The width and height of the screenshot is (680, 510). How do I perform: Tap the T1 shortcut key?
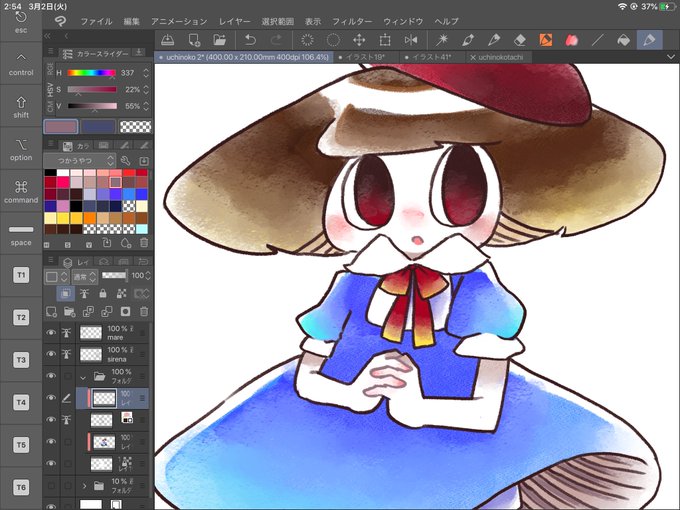(21, 275)
